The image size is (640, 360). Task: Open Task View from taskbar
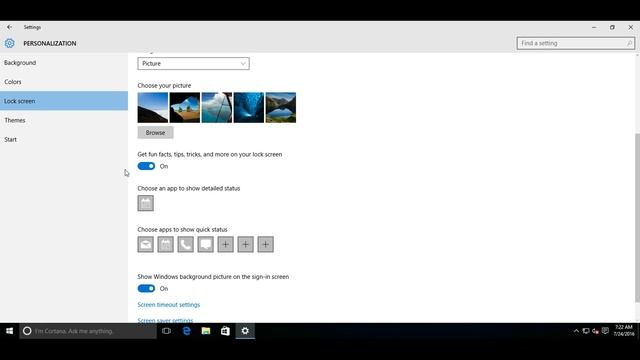167,331
